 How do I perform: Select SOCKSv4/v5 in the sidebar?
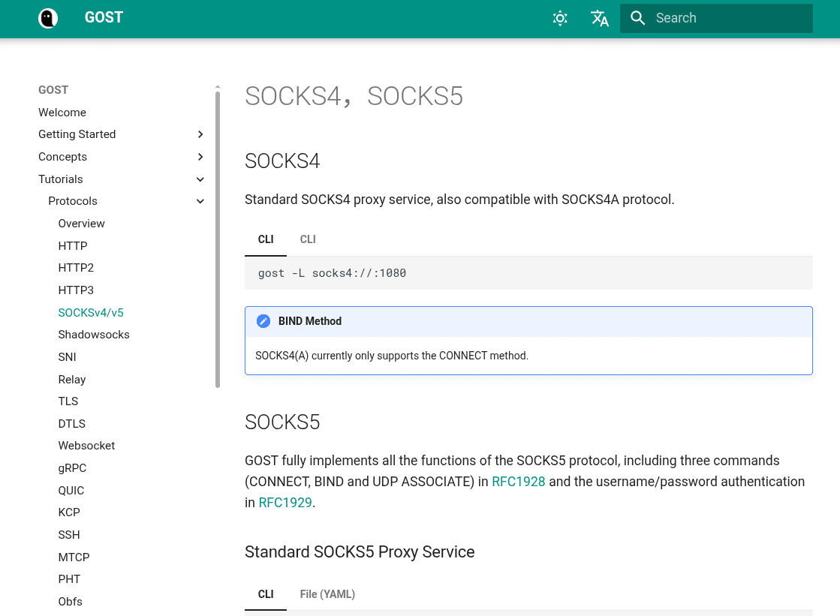pyautogui.click(x=91, y=312)
